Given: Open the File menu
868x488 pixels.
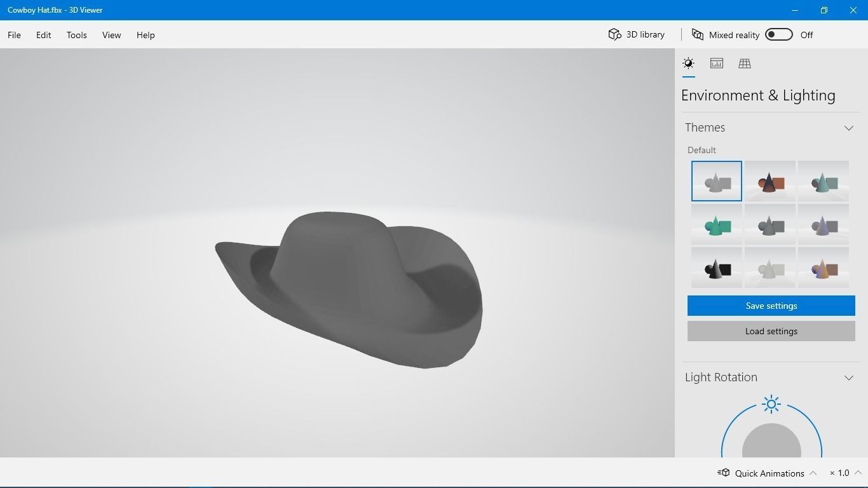Looking at the screenshot, I should pyautogui.click(x=14, y=35).
